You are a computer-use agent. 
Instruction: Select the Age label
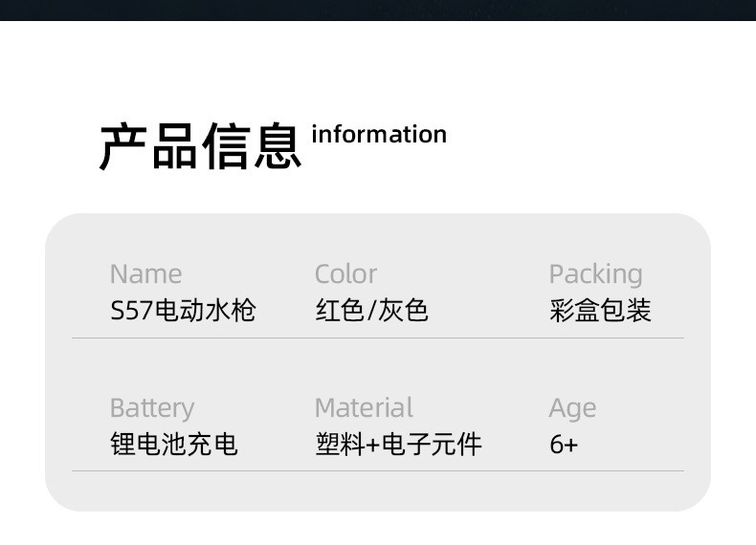click(572, 409)
